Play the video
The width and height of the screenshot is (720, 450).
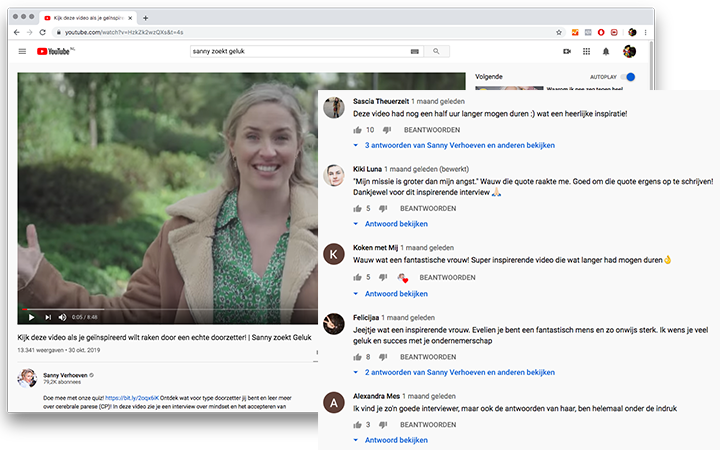[31, 317]
